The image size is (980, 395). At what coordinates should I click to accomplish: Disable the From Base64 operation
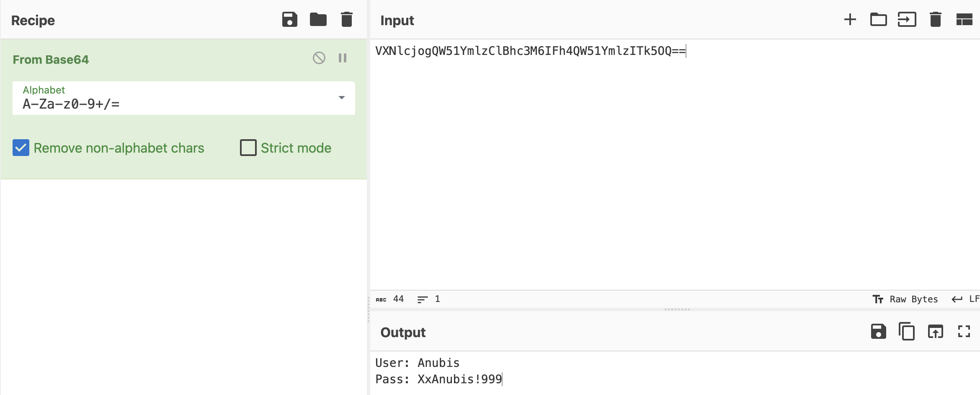tap(319, 58)
